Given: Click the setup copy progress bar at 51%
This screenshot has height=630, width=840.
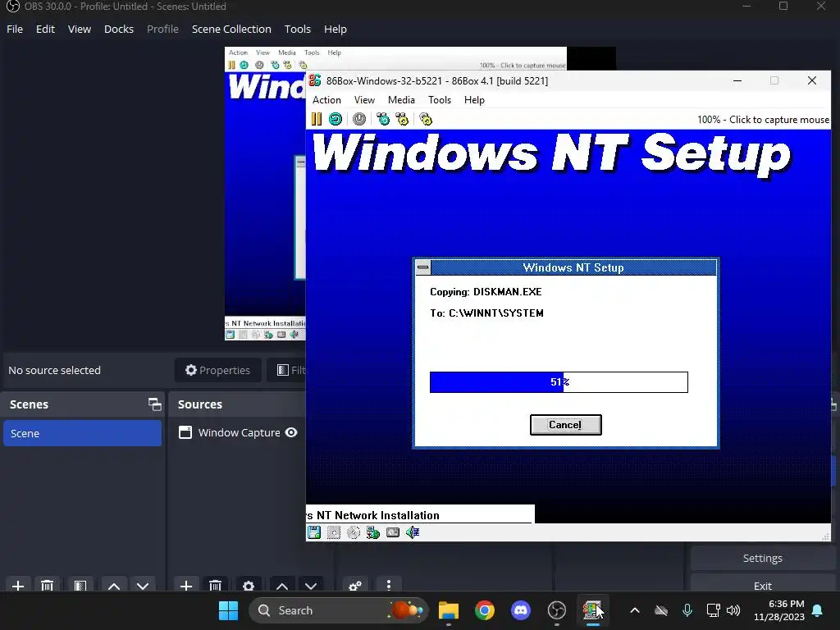Looking at the screenshot, I should 559,382.
